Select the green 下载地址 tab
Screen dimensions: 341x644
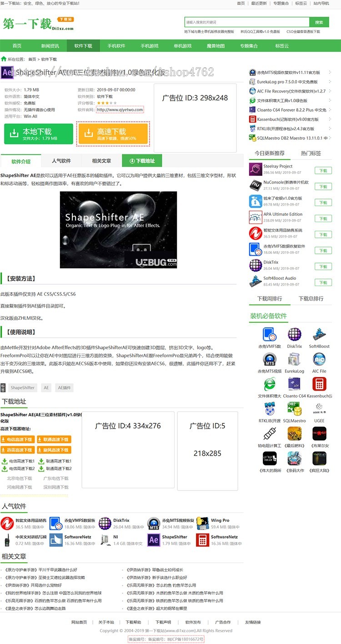pyautogui.click(x=142, y=161)
